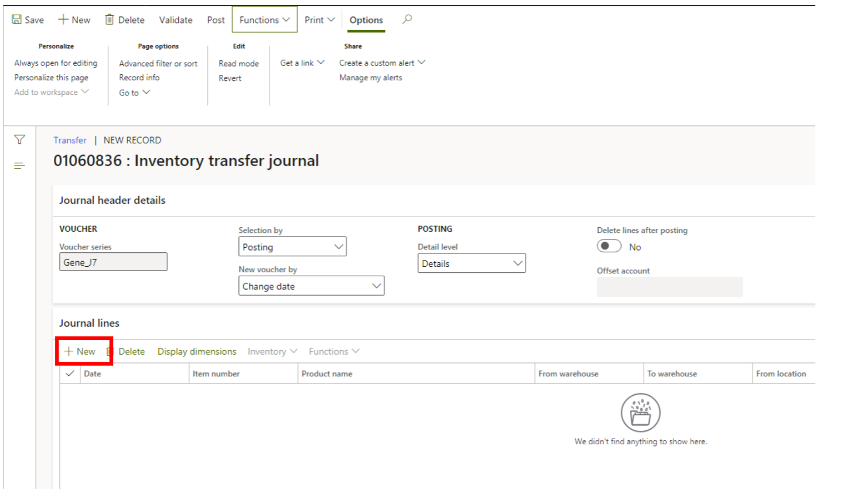Open the Print dropdown menu
The image size is (847, 504).
tap(319, 20)
